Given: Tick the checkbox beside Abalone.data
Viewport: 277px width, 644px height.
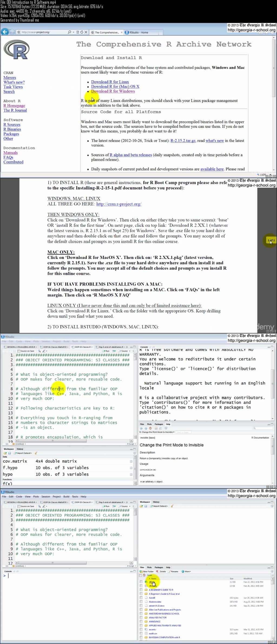Looking at the screenshot, I should click(141, 602).
